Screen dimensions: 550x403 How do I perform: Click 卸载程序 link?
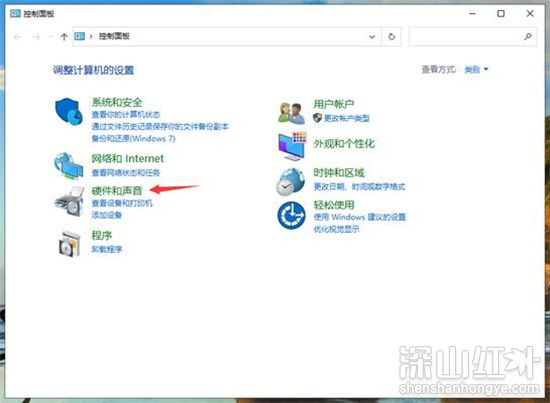click(107, 249)
